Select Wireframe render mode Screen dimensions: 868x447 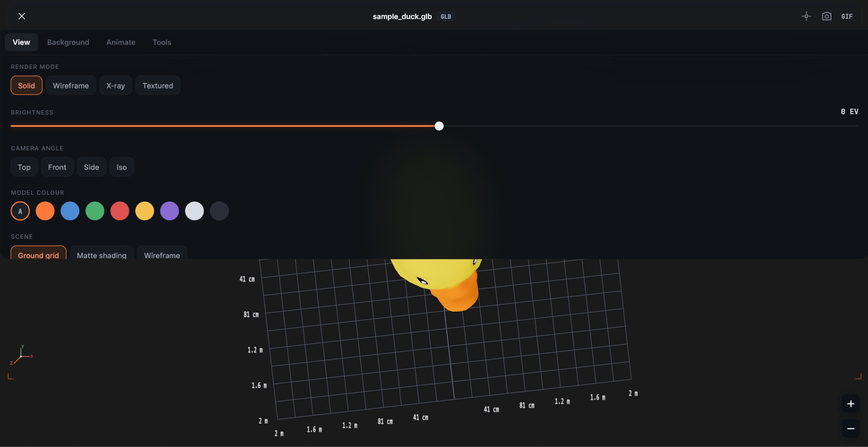point(71,86)
